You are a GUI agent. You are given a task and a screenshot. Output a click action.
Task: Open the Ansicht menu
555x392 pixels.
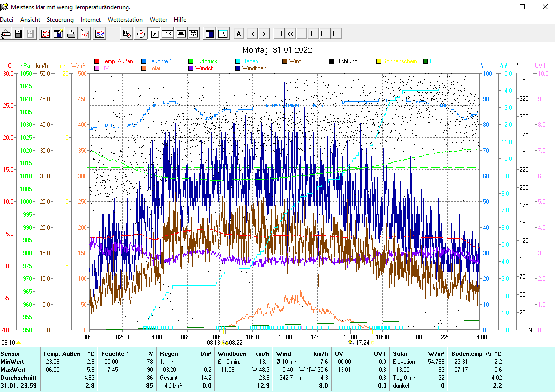pyautogui.click(x=30, y=20)
